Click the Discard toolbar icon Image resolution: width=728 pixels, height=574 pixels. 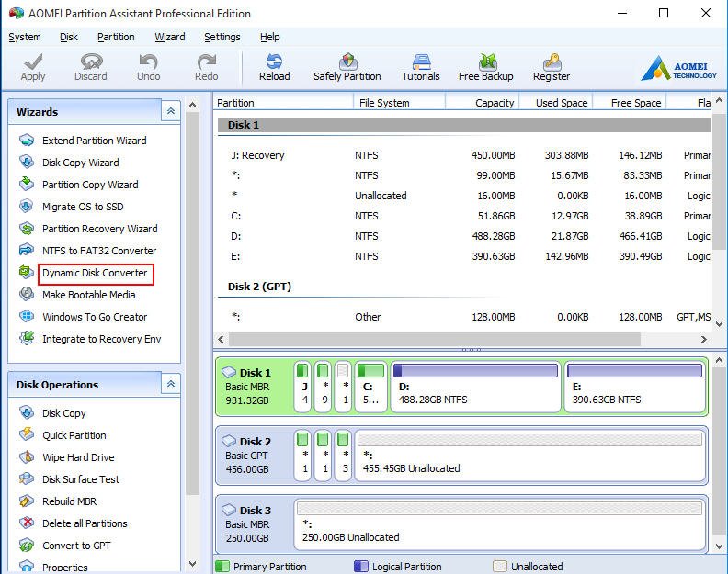91,62
